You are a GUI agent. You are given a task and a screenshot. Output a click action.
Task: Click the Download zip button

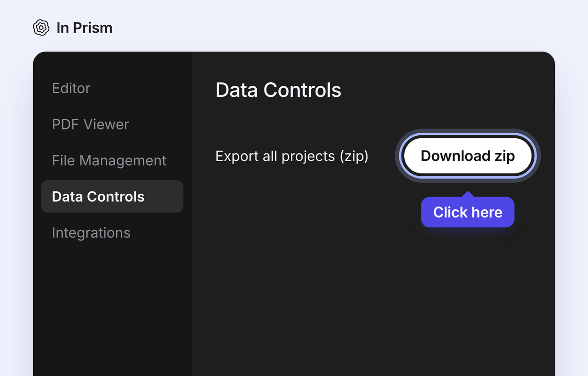[x=468, y=156]
